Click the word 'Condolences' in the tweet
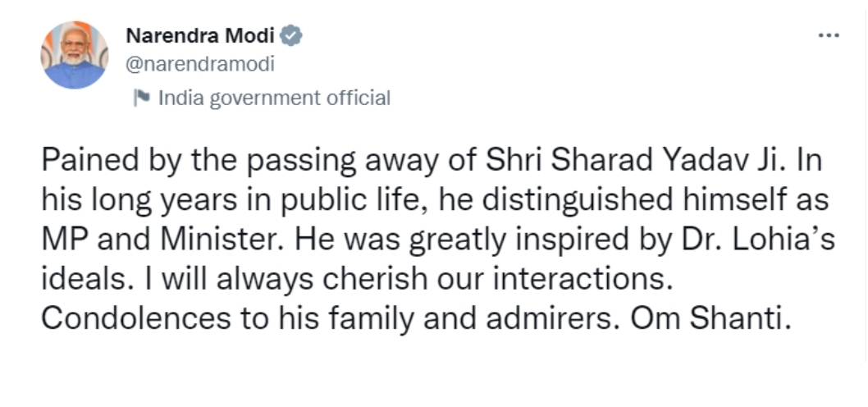 click(136, 319)
